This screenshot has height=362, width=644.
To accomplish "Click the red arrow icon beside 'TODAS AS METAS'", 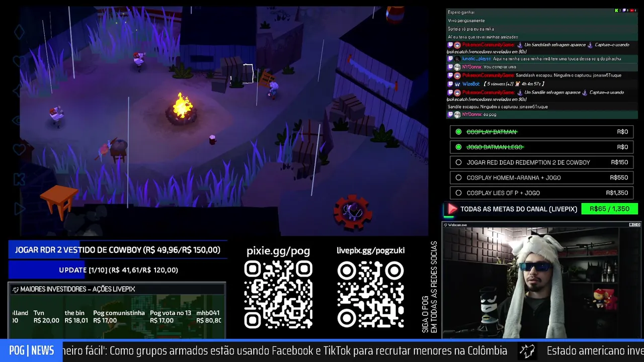I will tap(452, 209).
